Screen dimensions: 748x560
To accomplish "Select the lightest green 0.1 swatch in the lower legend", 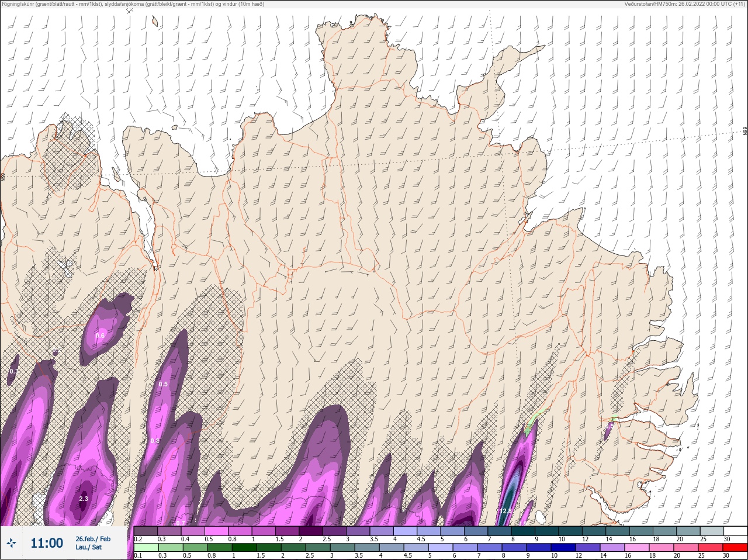I will coord(146,548).
